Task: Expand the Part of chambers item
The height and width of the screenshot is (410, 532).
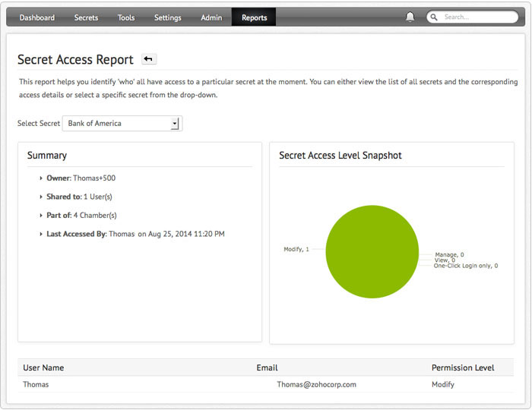Action: tap(41, 216)
